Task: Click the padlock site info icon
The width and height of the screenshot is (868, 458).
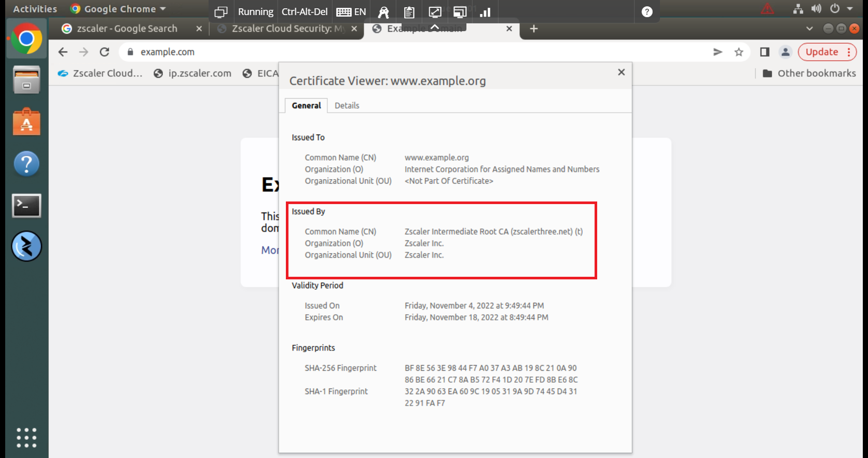Action: [130, 52]
